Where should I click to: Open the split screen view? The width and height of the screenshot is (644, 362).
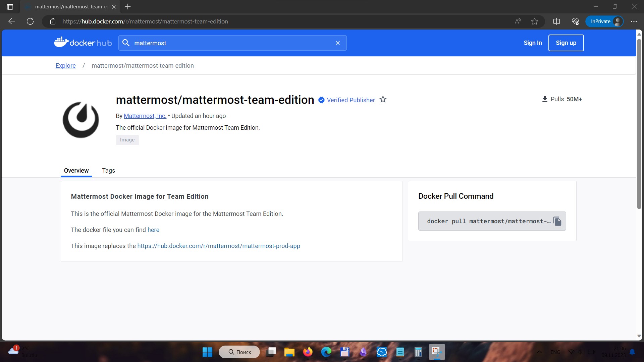pos(556,21)
